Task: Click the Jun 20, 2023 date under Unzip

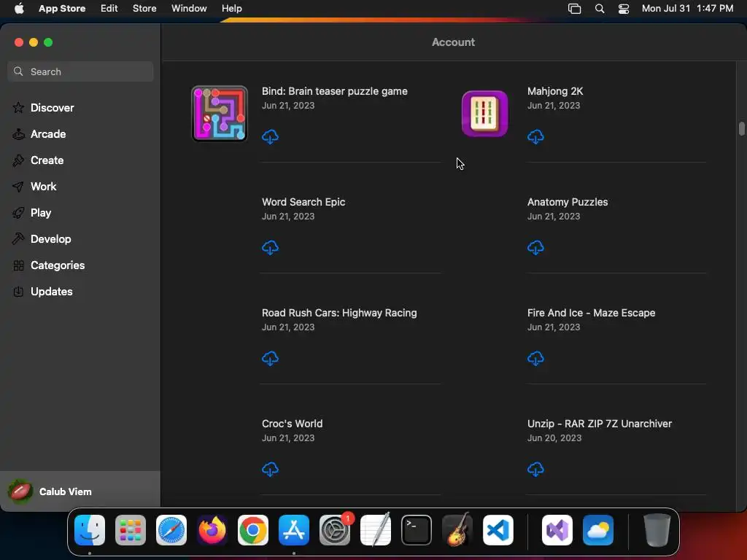Action: [554, 438]
